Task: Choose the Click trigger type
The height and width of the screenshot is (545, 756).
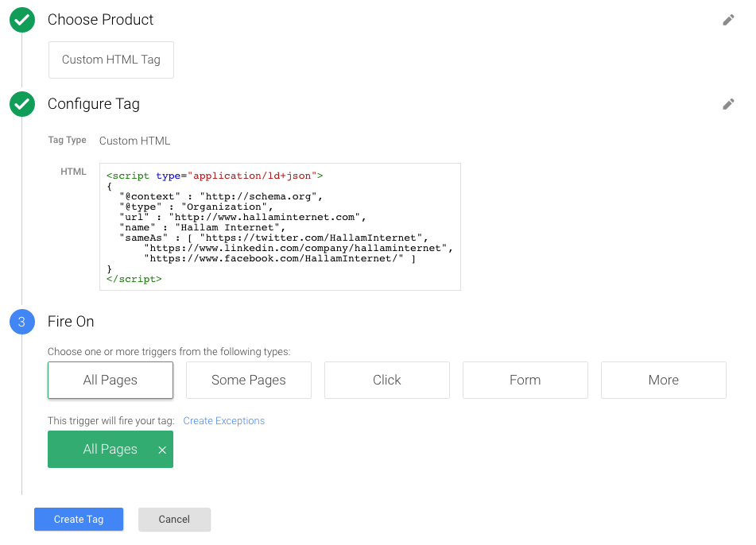Action: 387,380
